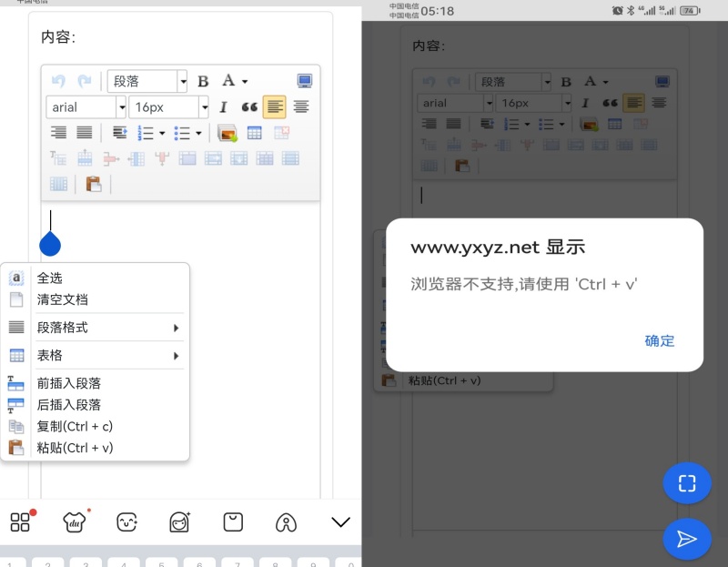Collapse keyboard with down chevron
The height and width of the screenshot is (567, 728).
tap(340, 522)
